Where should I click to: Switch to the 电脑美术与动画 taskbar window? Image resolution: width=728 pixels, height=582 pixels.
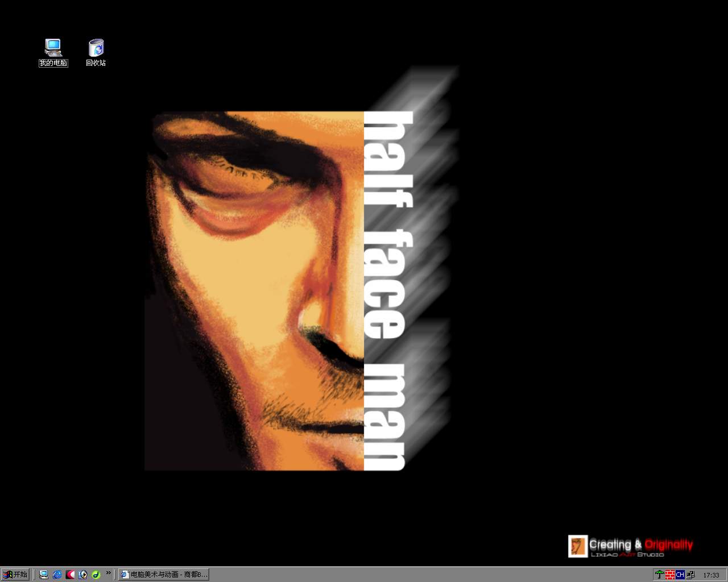tap(164, 575)
